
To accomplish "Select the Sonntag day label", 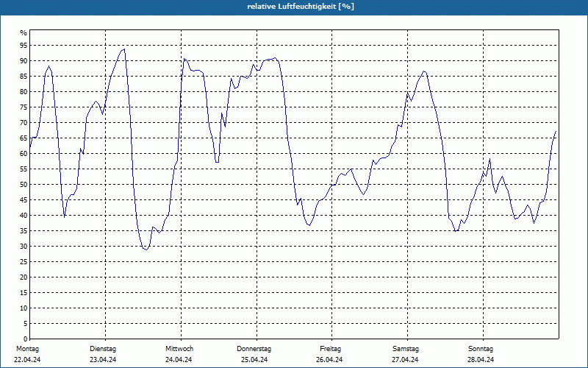I will point(481,349).
